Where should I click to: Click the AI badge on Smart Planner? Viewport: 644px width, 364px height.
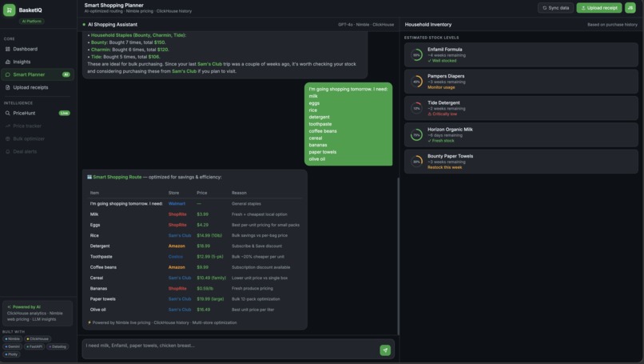66,74
